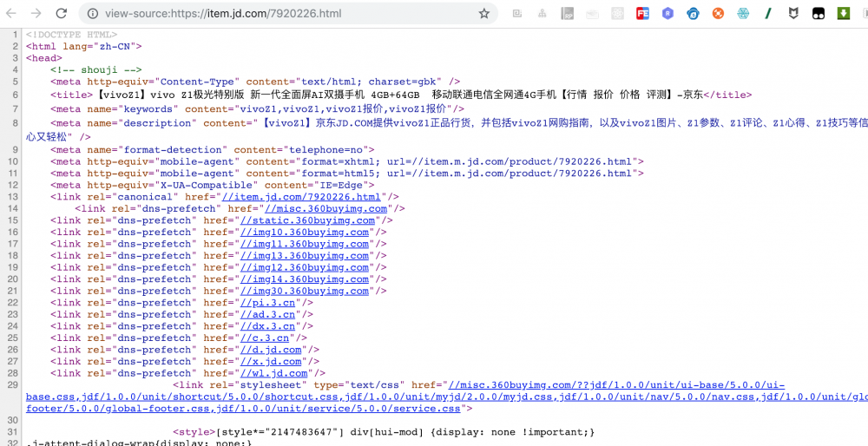Click the green slash extension icon

tap(768, 13)
